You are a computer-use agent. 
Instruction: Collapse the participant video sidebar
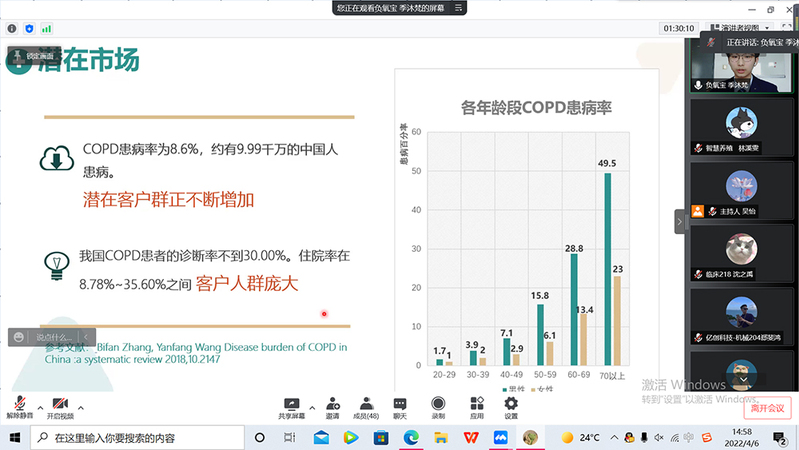coord(679,222)
